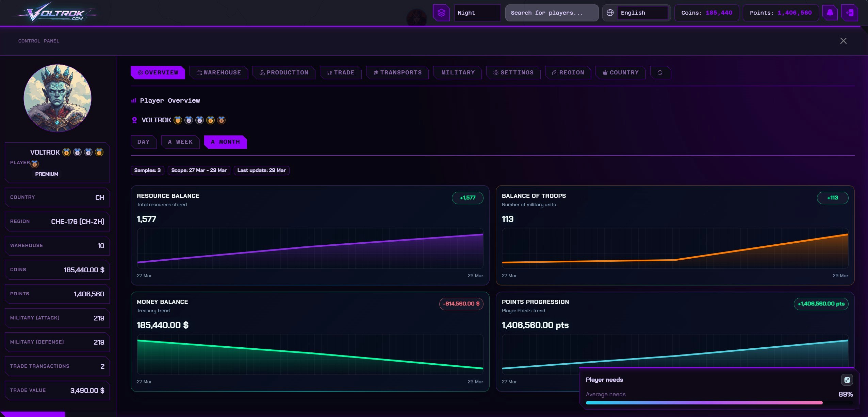868x417 pixels.
Task: Open the Night theme dropdown
Action: pyautogui.click(x=477, y=13)
